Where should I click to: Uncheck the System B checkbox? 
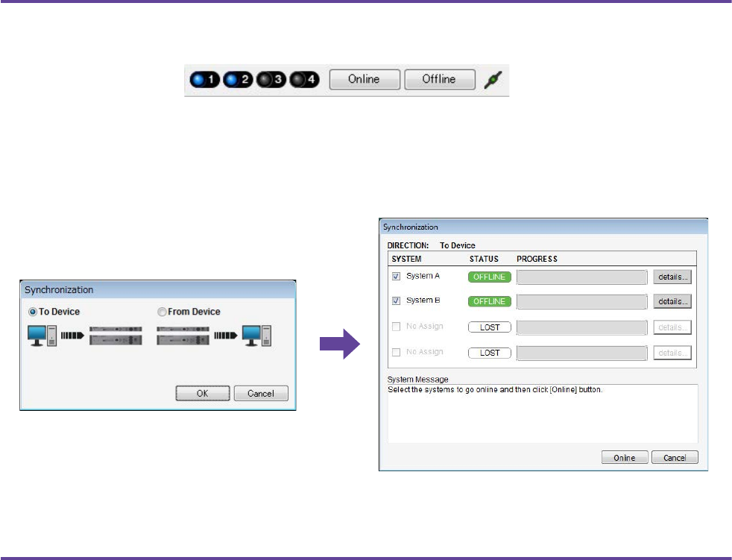[x=396, y=301]
